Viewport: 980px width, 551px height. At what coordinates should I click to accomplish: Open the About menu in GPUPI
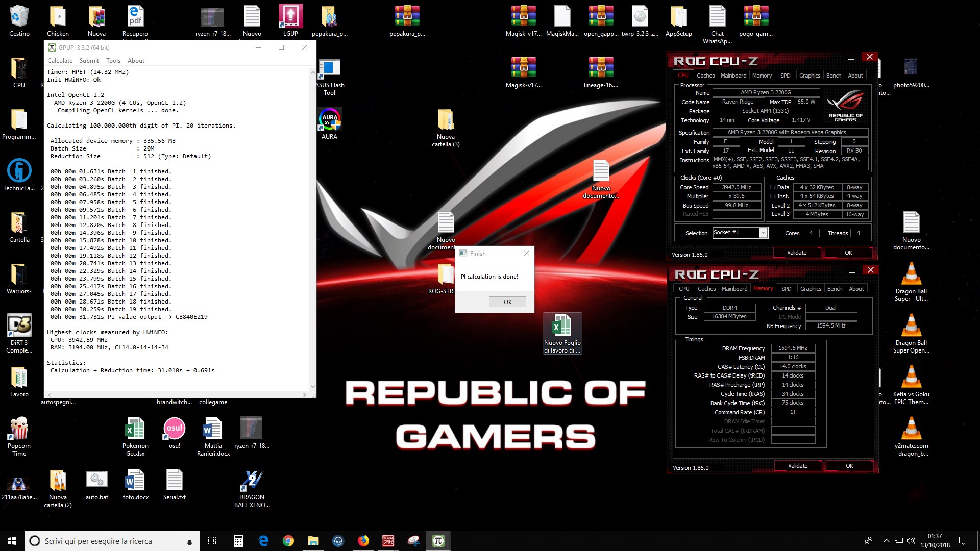pos(136,60)
